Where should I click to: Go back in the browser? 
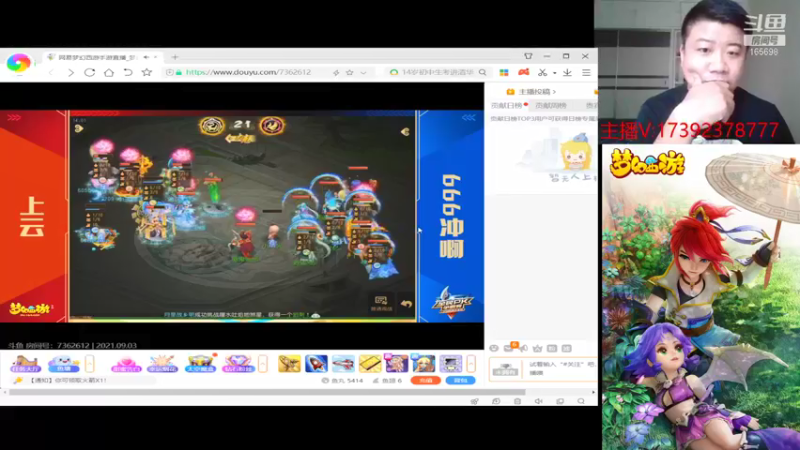[x=51, y=73]
